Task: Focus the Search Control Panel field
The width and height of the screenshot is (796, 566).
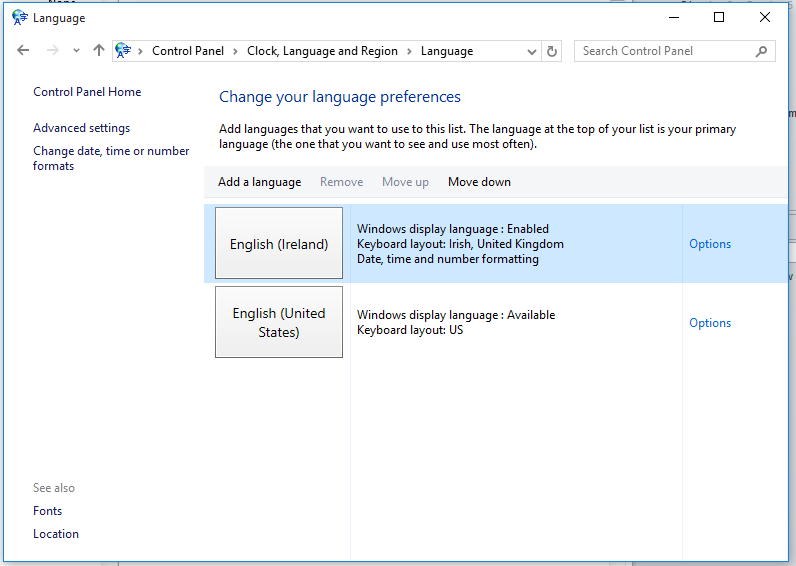Action: (x=674, y=51)
